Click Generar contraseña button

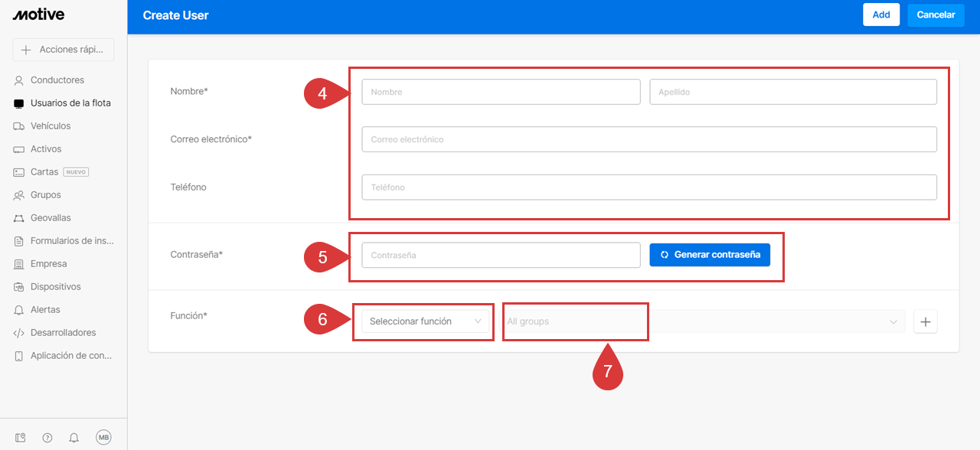pos(710,255)
